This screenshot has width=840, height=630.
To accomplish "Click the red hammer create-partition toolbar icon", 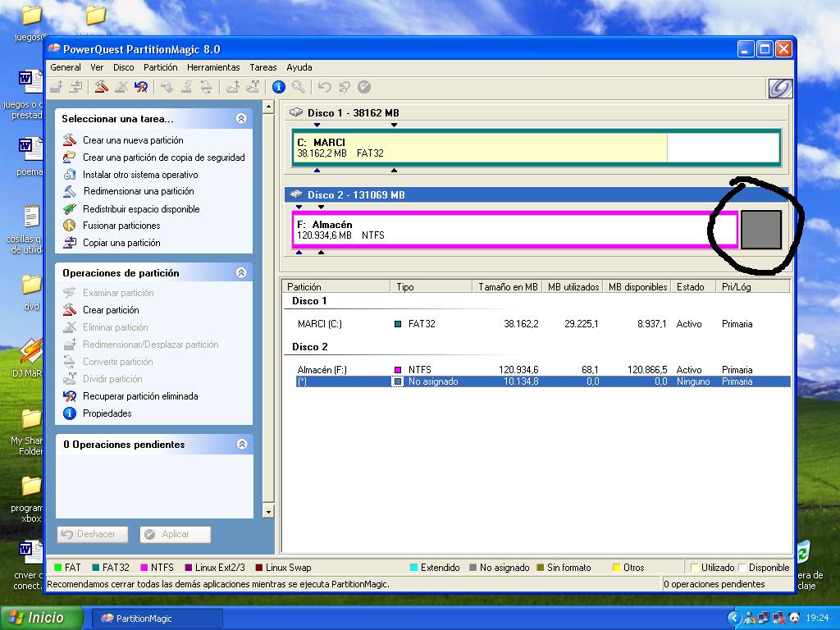I will [101, 87].
